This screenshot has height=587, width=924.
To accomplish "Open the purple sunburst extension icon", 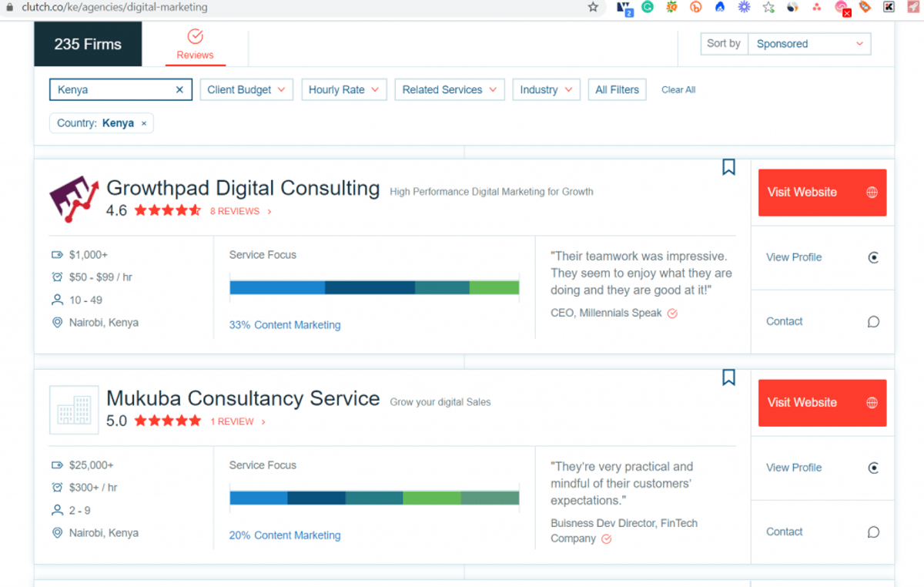I will [x=744, y=7].
